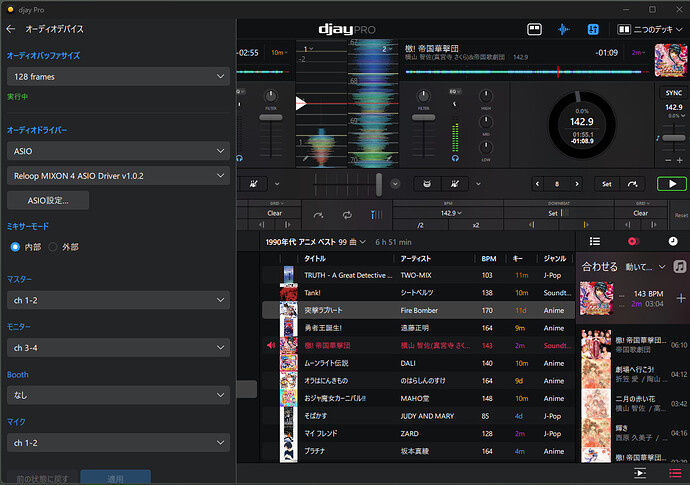Open deck 1 scratch FX icon
The height and width of the screenshot is (485, 690).
tap(253, 184)
